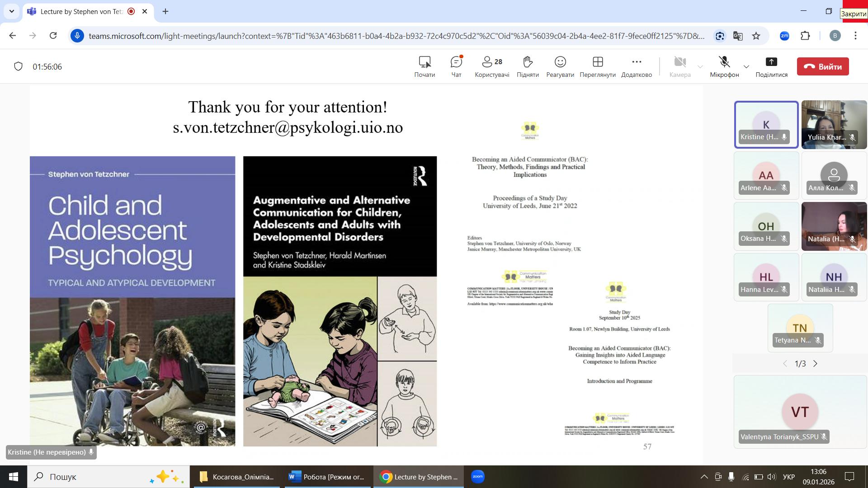Open the Робота Word document in taskbar
The width and height of the screenshot is (868, 488).
[328, 477]
